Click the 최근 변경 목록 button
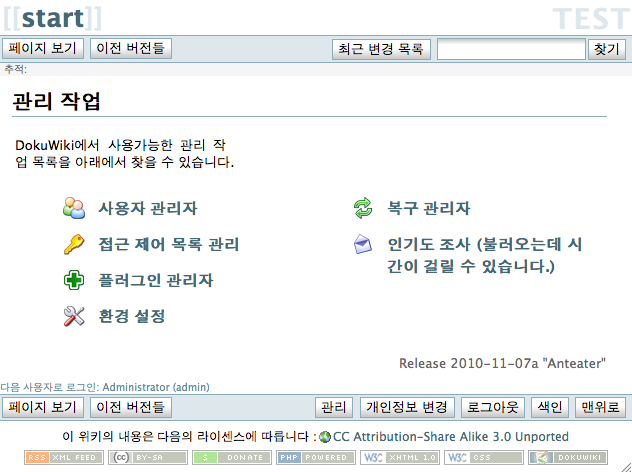Viewport: 632px width, 472px height. (381, 49)
